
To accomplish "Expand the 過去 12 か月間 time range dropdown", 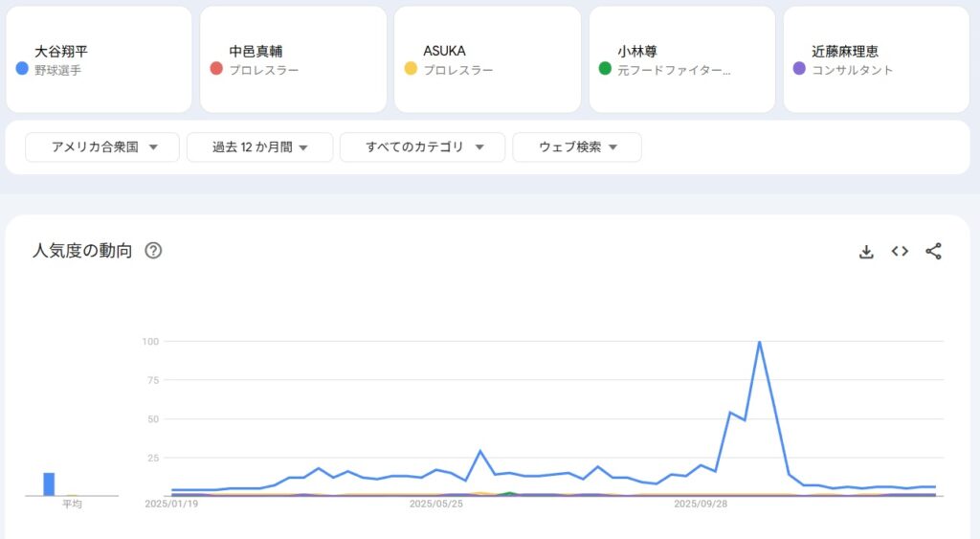I will (x=259, y=147).
